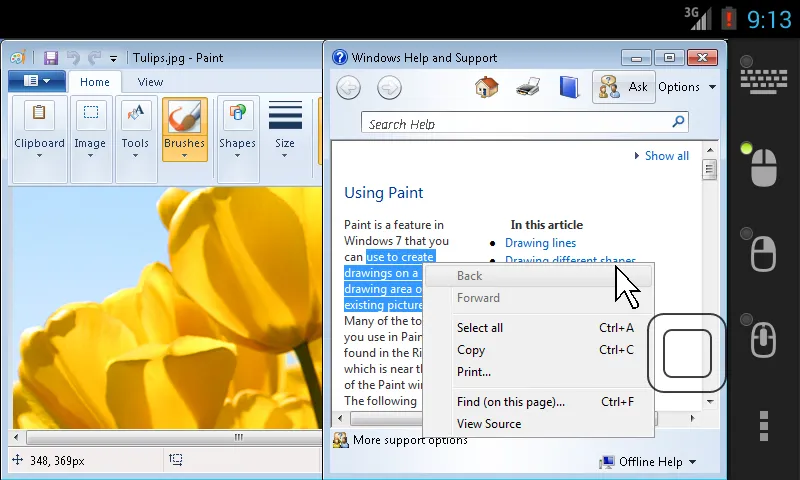The height and width of the screenshot is (480, 800).
Task: Switch to the View ribbon tab
Action: pyautogui.click(x=150, y=82)
